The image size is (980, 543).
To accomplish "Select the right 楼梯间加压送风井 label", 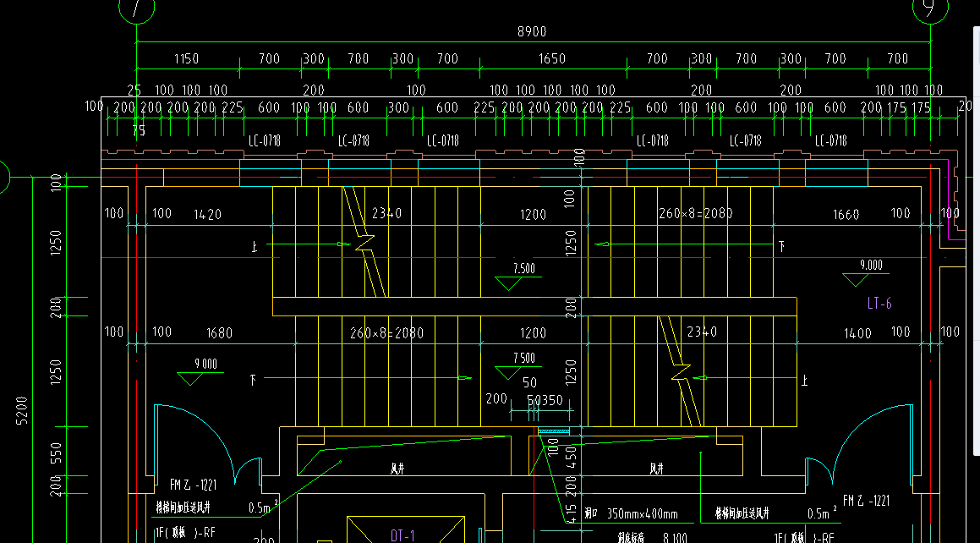I will tap(742, 513).
